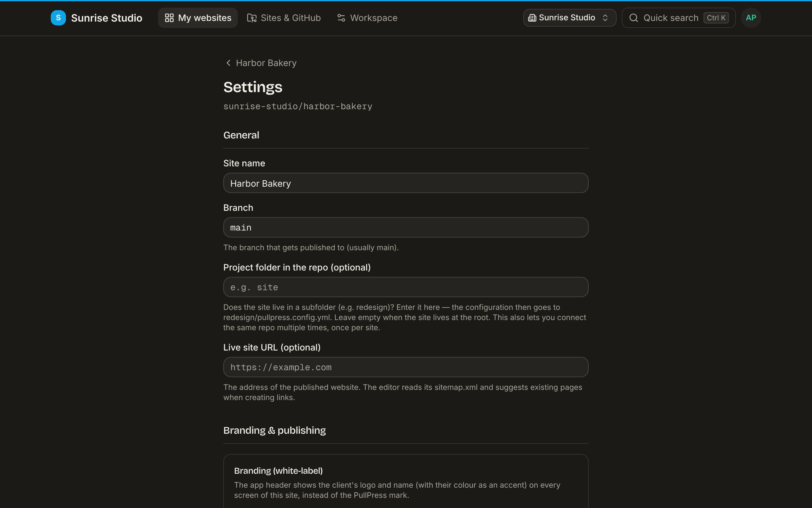Focus the Project folder input field

(x=406, y=287)
